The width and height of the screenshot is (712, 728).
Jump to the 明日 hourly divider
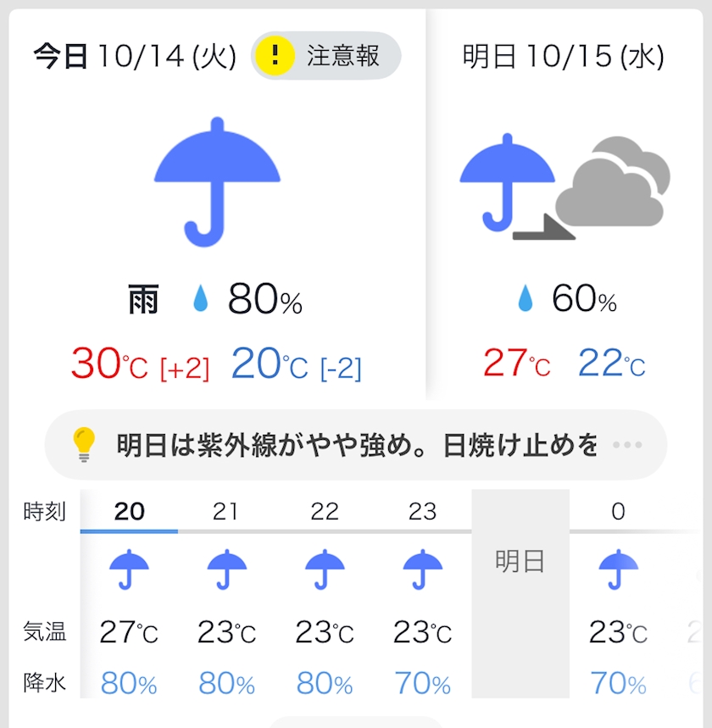(520, 562)
